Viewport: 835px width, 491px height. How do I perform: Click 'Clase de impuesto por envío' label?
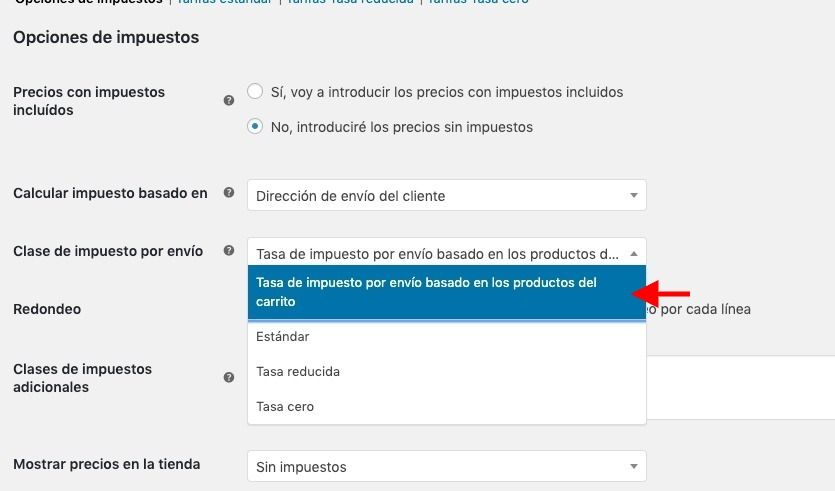(108, 251)
